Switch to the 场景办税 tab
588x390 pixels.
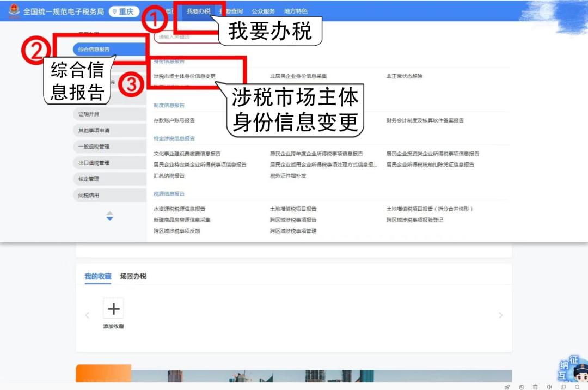[x=133, y=276]
